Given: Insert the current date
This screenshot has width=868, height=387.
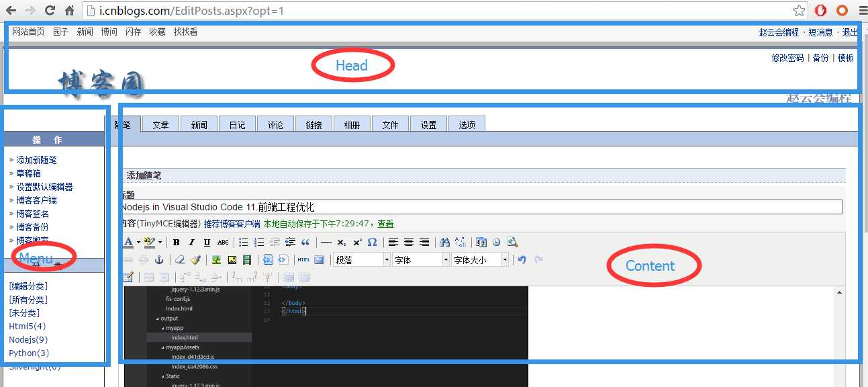Looking at the screenshot, I should (x=481, y=242).
